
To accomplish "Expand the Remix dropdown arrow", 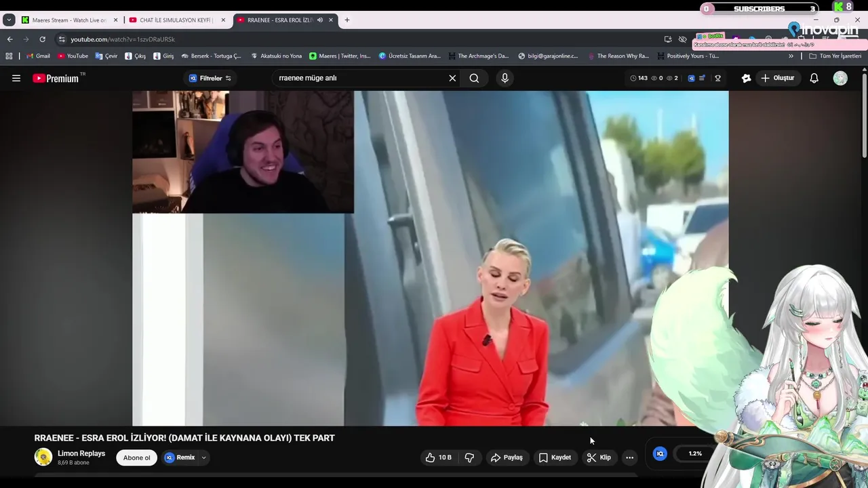I will tap(203, 457).
